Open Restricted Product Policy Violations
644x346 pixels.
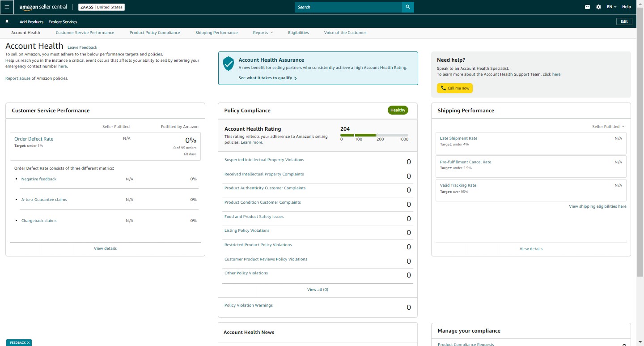pyautogui.click(x=258, y=245)
